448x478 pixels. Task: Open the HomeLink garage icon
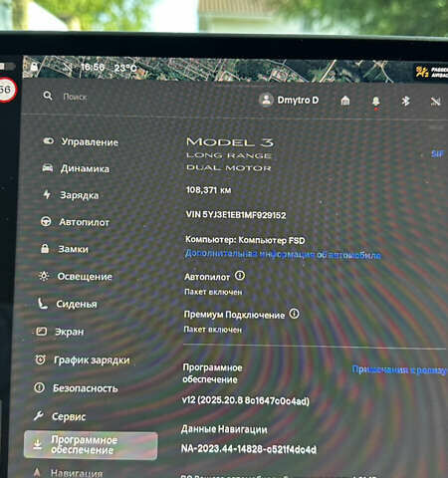click(345, 101)
